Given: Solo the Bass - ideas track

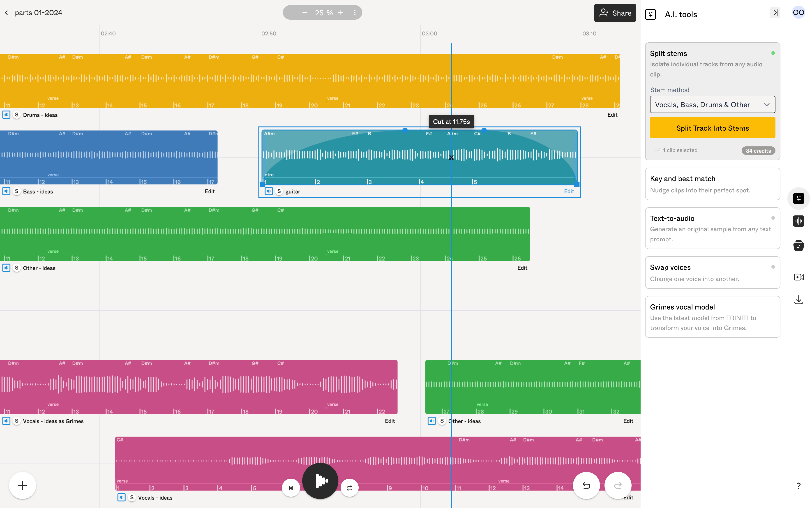Looking at the screenshot, I should 16,191.
